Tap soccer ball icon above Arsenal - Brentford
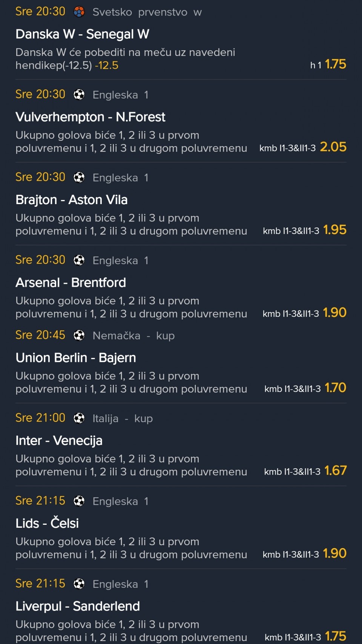 click(79, 260)
